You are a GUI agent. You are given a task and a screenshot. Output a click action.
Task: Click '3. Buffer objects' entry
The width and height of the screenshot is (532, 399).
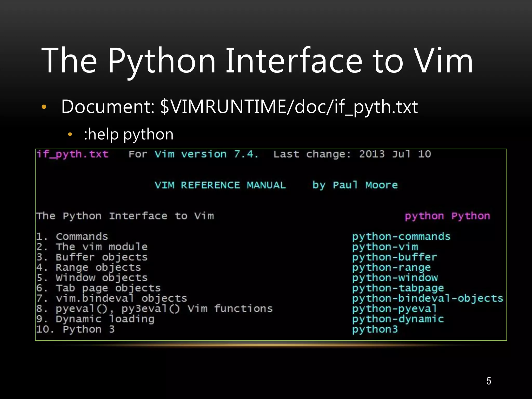click(92, 257)
